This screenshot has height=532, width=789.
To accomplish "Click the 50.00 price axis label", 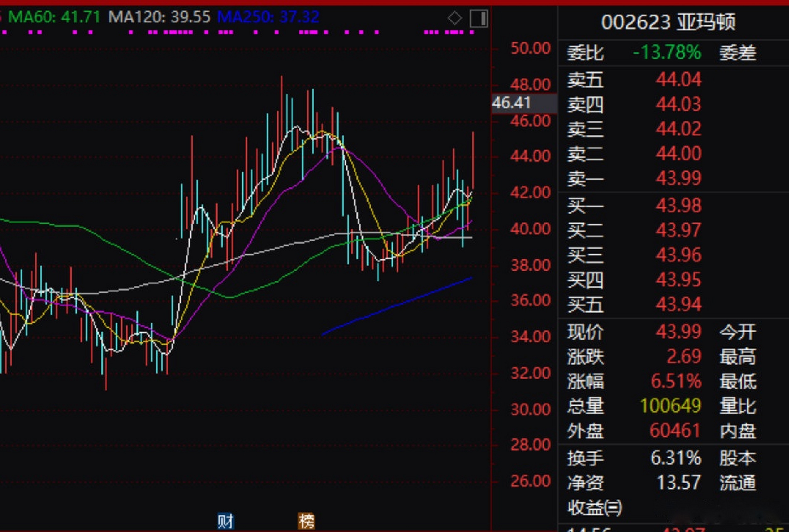I will 530,48.
